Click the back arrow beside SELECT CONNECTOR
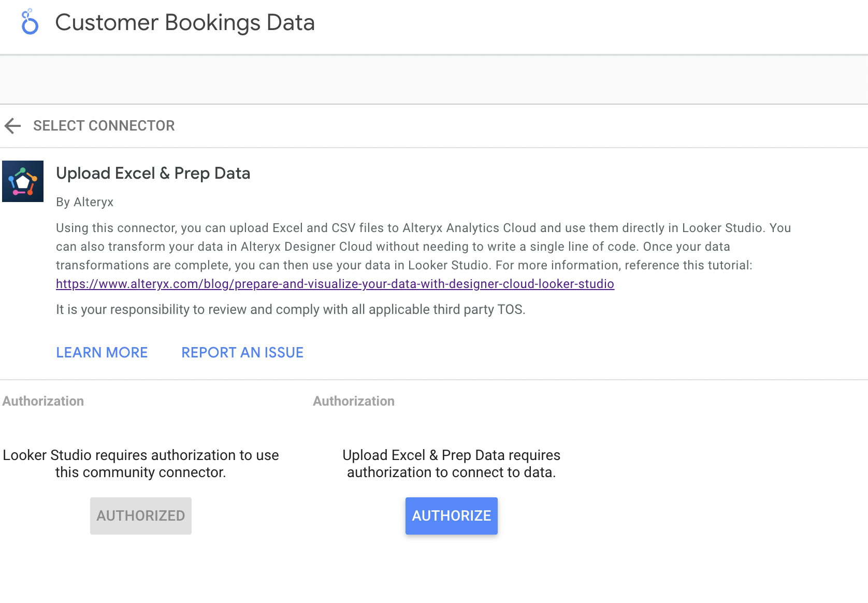Screen dimensions: 868x603 click(x=12, y=126)
